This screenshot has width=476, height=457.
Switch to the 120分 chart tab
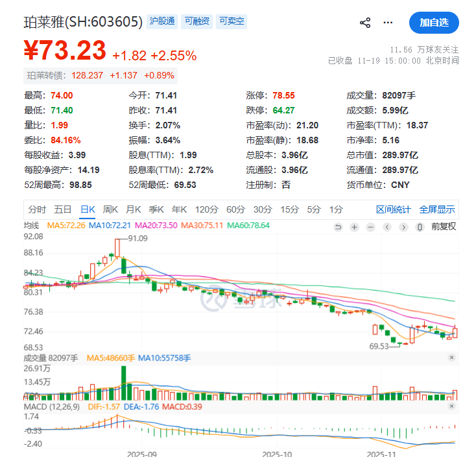[x=207, y=209]
